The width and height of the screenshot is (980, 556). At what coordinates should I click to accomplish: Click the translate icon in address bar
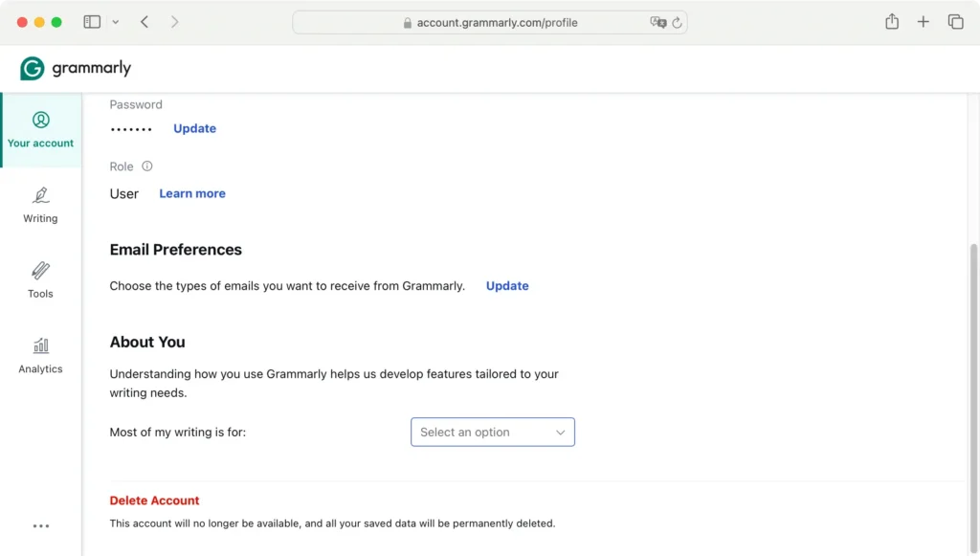(x=657, y=22)
